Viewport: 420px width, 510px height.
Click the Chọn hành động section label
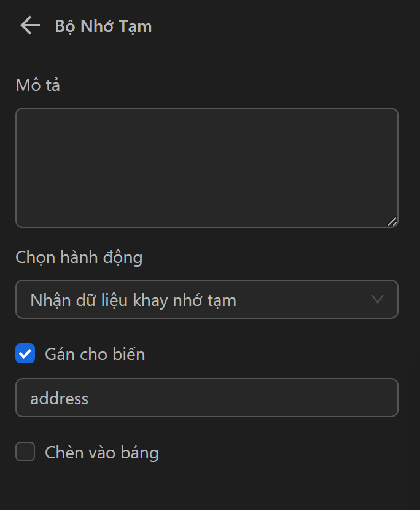click(x=79, y=257)
